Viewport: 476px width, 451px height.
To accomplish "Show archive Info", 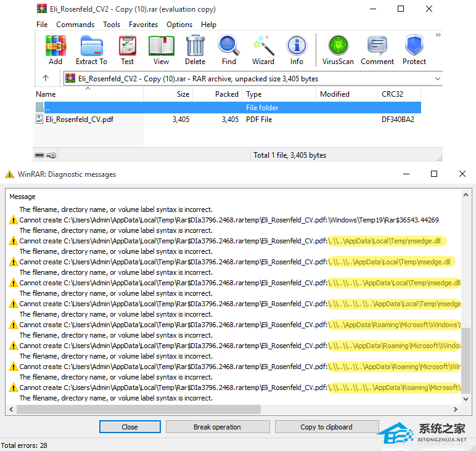I will [x=297, y=50].
